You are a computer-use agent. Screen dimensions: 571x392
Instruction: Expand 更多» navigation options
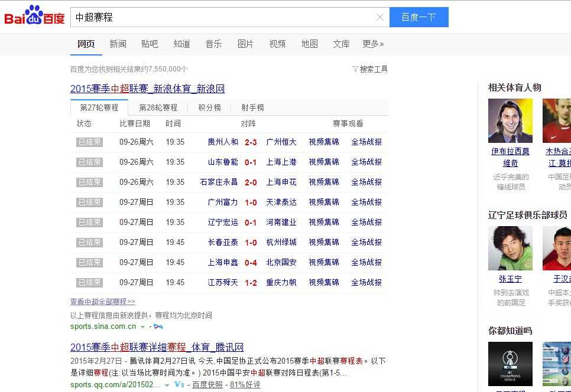click(x=373, y=44)
